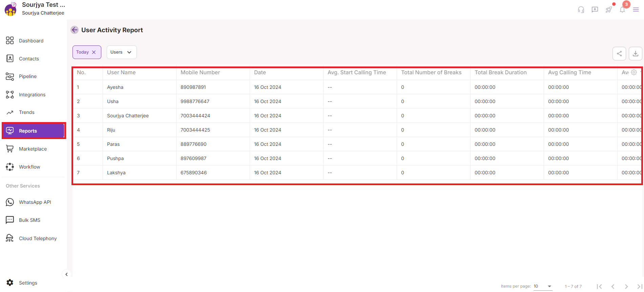The image size is (644, 292).
Task: Open the WhatsApp API service
Action: click(35, 202)
